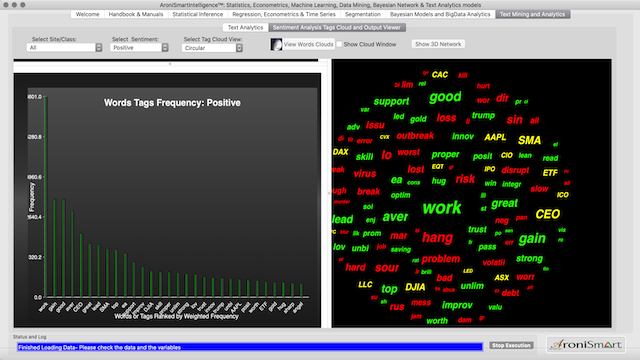Click the green 'work' tag in cloud
The width and height of the screenshot is (640, 360).
tap(442, 208)
